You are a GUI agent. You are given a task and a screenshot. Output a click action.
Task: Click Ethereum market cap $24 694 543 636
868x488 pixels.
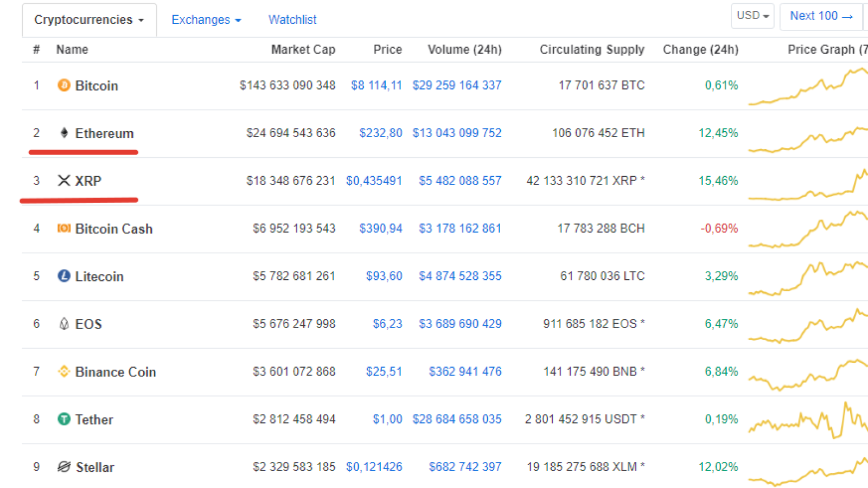pos(291,133)
